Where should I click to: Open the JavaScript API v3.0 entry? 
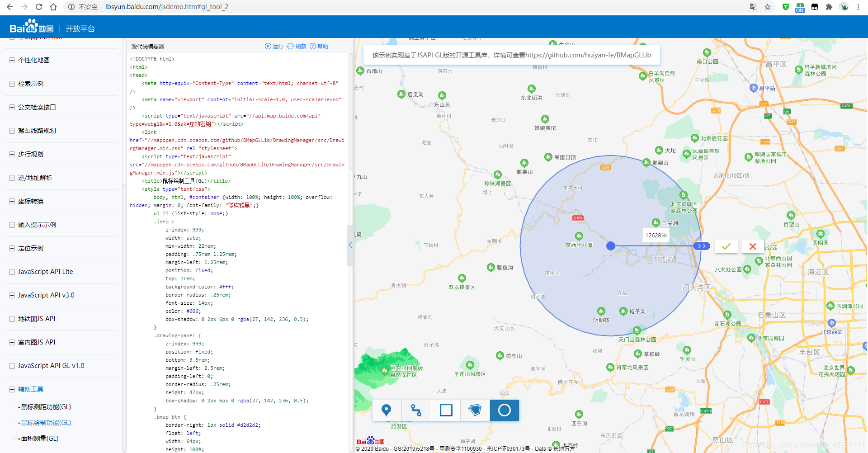pyautogui.click(x=46, y=295)
